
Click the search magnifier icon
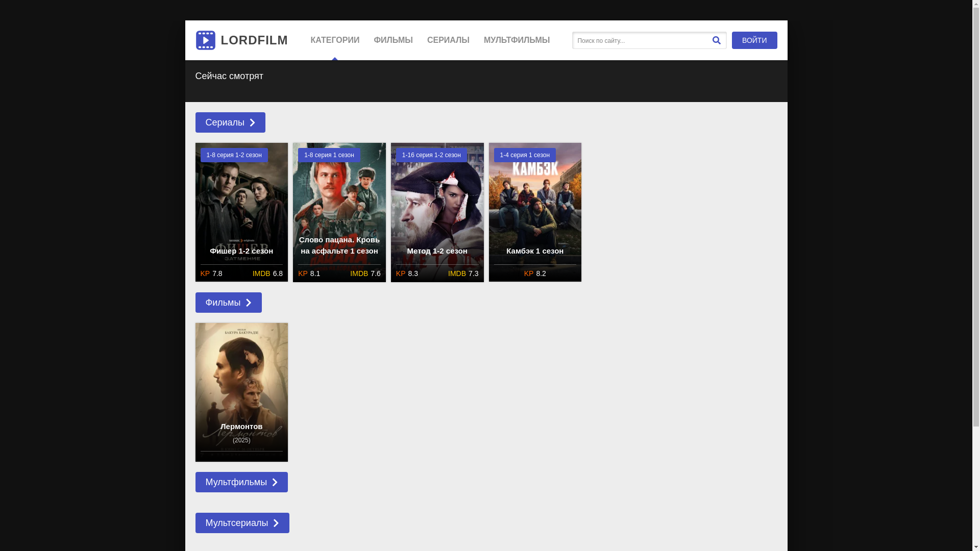click(x=716, y=40)
